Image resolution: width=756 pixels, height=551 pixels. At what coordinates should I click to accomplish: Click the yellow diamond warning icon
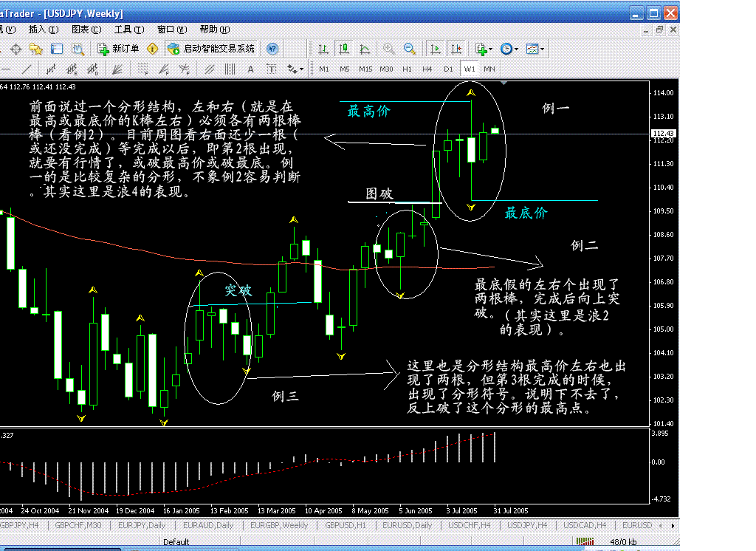point(152,49)
